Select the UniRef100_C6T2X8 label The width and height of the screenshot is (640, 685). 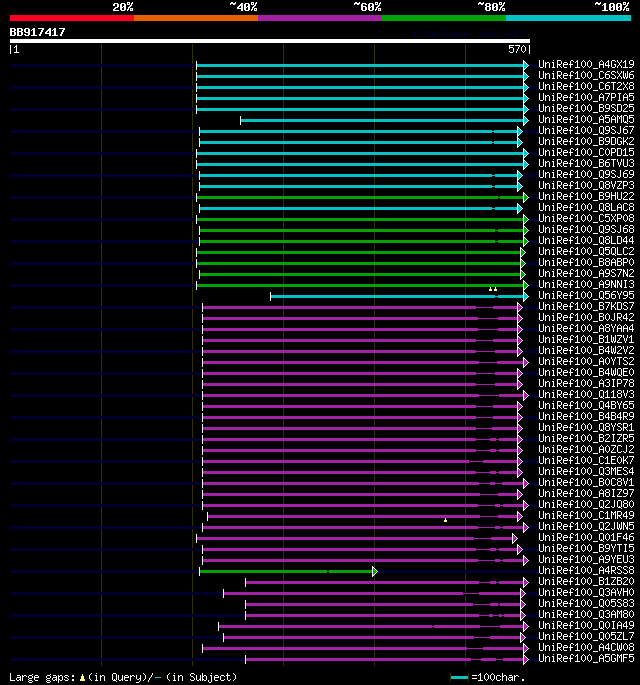click(586, 86)
